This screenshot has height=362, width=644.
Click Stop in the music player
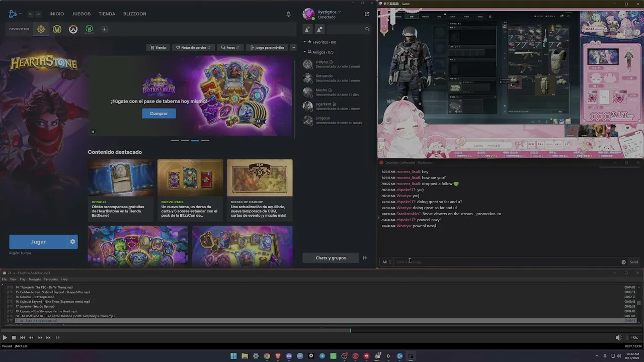[14, 338]
